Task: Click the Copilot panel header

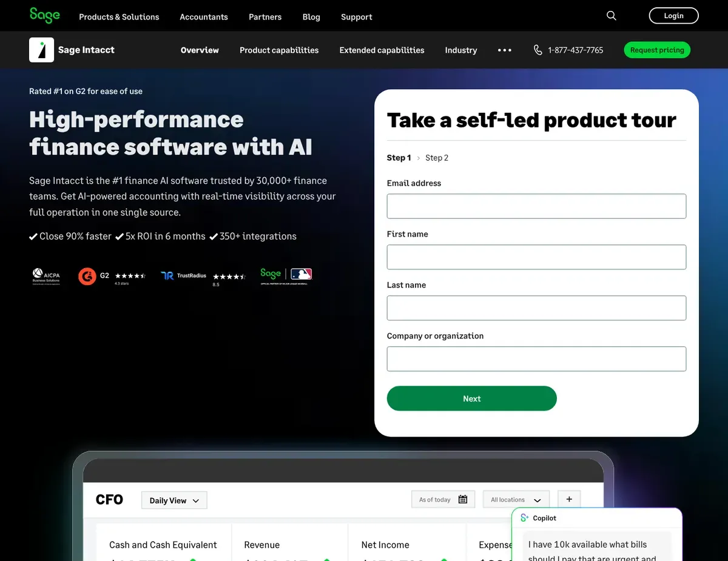Action: [598, 518]
